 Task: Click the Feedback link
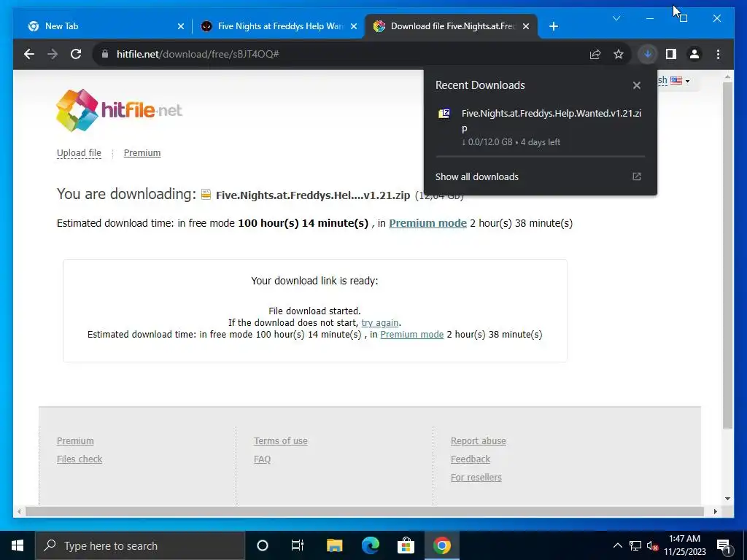471,459
